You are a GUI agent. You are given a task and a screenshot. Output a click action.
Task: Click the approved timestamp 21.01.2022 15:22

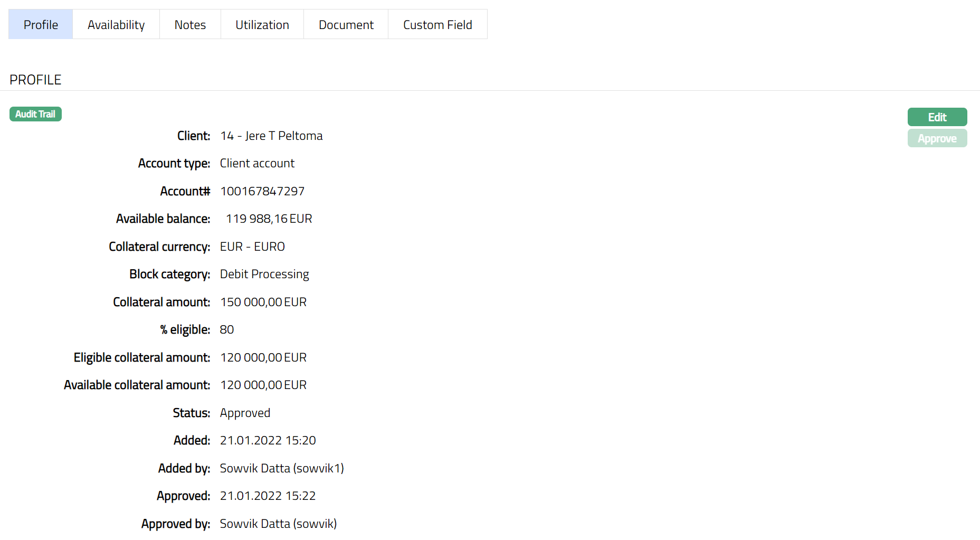(x=268, y=496)
